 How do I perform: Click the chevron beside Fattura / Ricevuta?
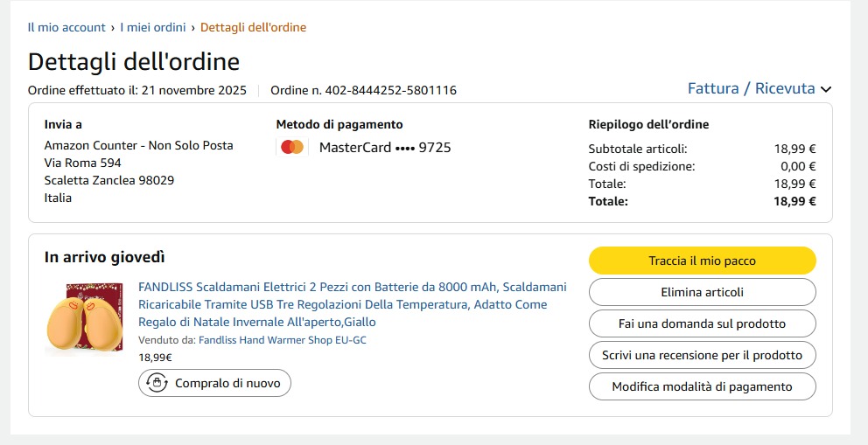[826, 89]
